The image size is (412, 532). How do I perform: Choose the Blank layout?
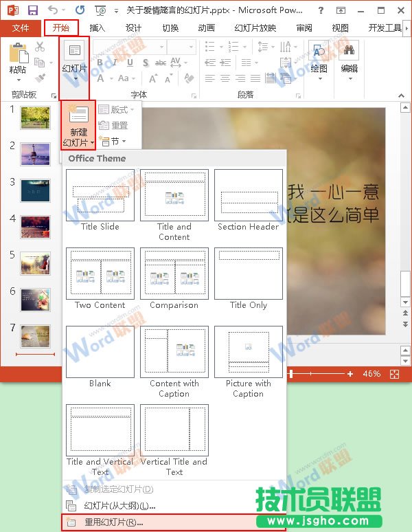(x=100, y=357)
